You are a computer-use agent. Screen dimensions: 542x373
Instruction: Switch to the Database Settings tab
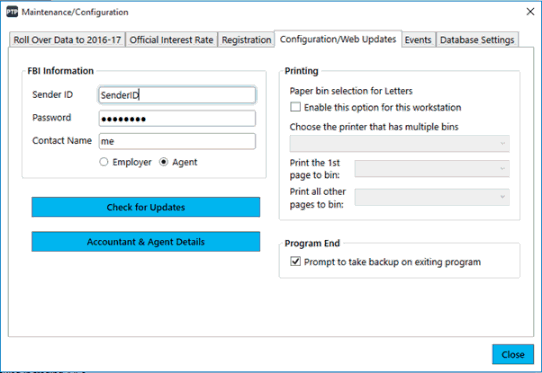coord(477,40)
